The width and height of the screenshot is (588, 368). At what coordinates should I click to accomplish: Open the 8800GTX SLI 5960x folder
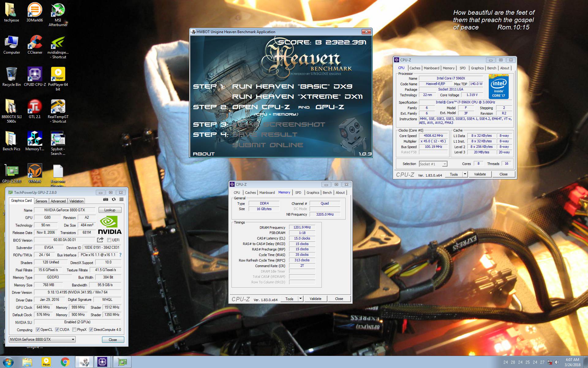(11, 111)
